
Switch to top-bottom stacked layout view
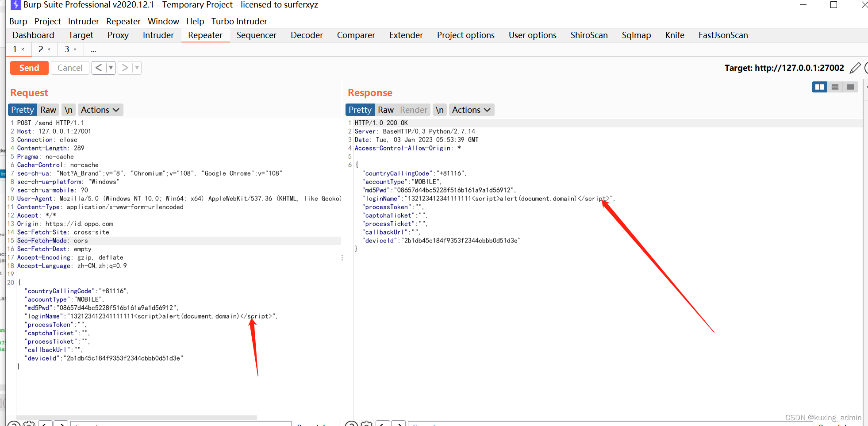click(835, 87)
